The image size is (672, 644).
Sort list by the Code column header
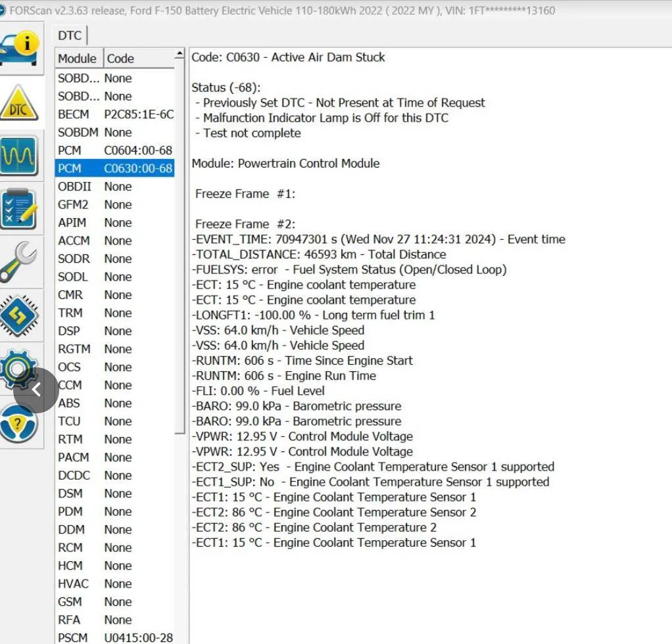[x=138, y=58]
